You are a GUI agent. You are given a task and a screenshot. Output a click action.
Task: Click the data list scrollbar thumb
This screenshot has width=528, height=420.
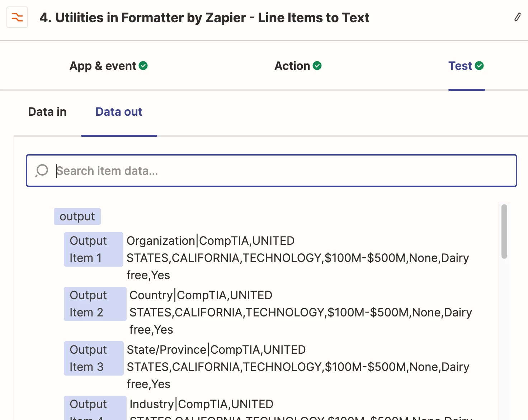504,231
